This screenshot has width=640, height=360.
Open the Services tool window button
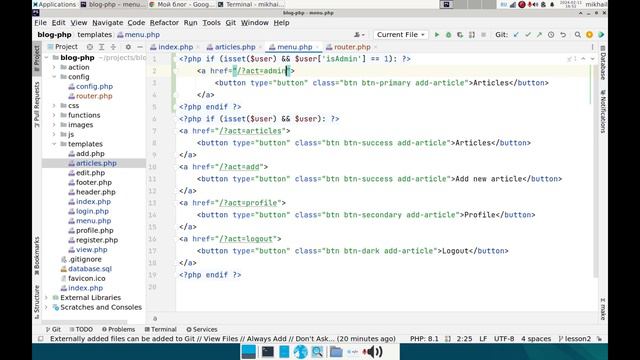[x=202, y=329]
